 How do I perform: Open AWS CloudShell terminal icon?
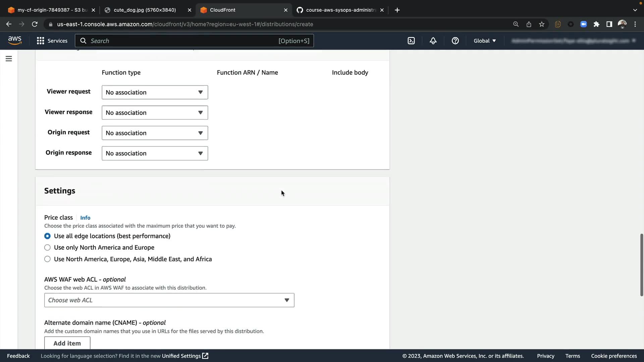pos(411,41)
